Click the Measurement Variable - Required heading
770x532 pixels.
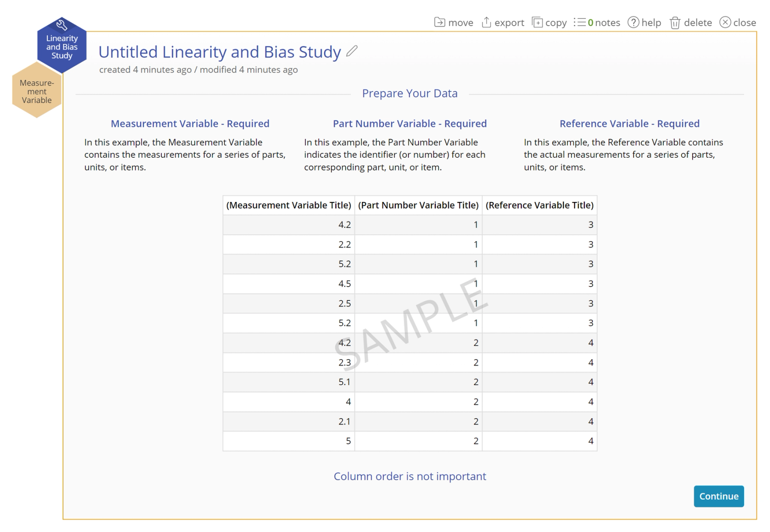[190, 124]
